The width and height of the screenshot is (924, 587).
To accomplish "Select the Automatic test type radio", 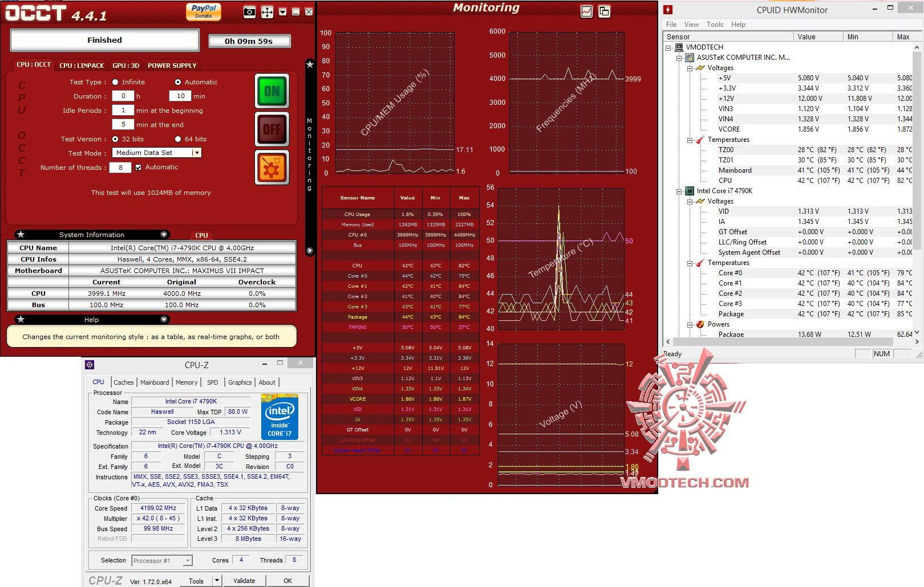I will (x=178, y=82).
